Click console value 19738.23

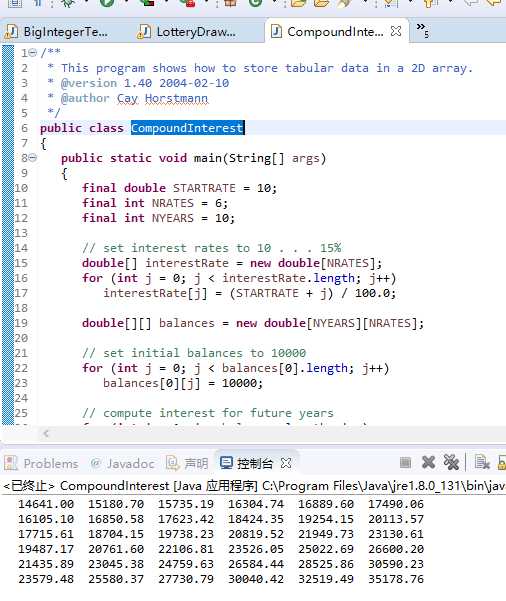pyautogui.click(x=186, y=534)
